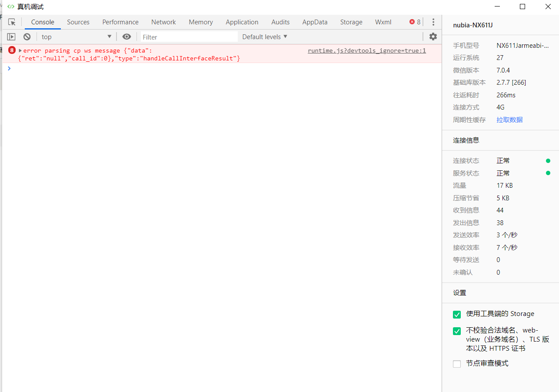Switch to the Storage tab
Screen dimensions: 559x392
click(351, 22)
